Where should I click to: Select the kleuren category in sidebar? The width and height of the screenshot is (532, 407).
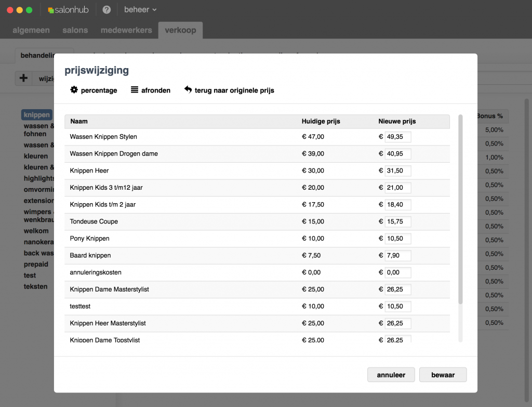(x=36, y=156)
